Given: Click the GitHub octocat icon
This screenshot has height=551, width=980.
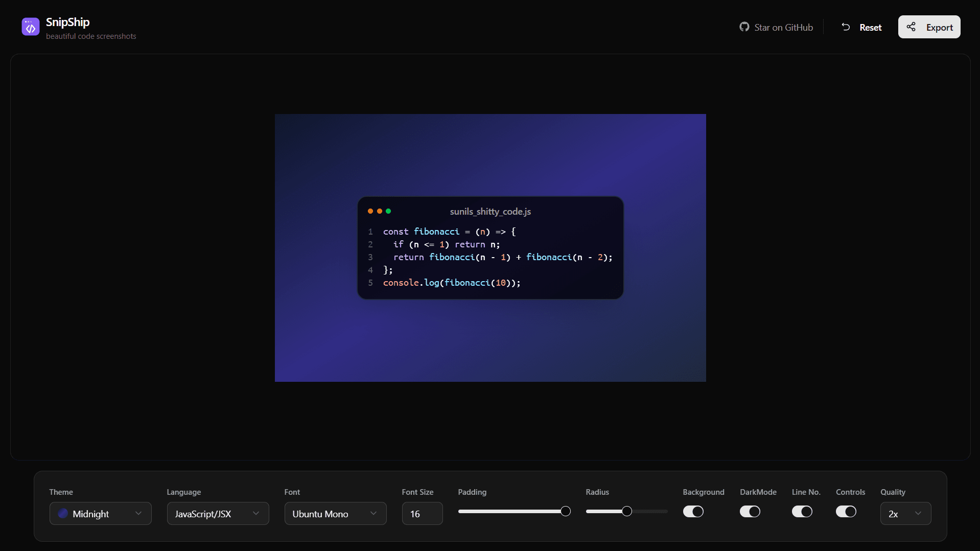Looking at the screenshot, I should (x=744, y=27).
